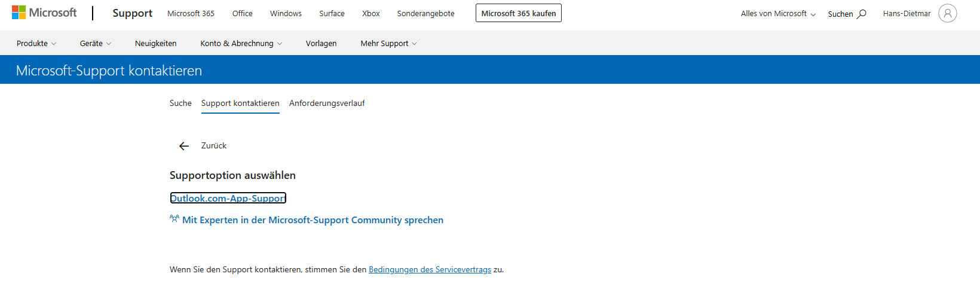The width and height of the screenshot is (980, 301).
Task: Click the search magnifier icon
Action: pyautogui.click(x=862, y=14)
